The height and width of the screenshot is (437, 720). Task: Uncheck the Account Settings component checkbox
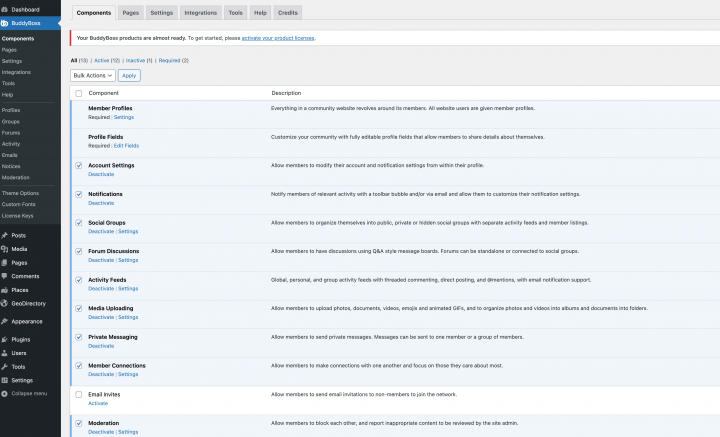point(79,165)
